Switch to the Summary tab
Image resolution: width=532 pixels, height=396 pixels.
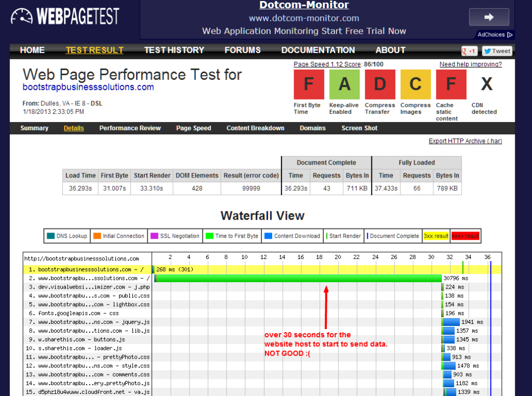click(34, 128)
